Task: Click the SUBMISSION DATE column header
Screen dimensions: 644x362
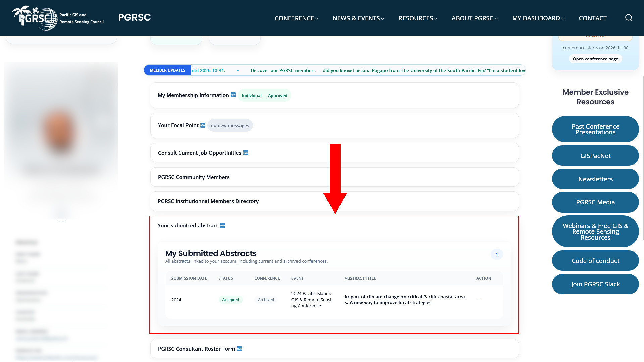Action: [189, 278]
